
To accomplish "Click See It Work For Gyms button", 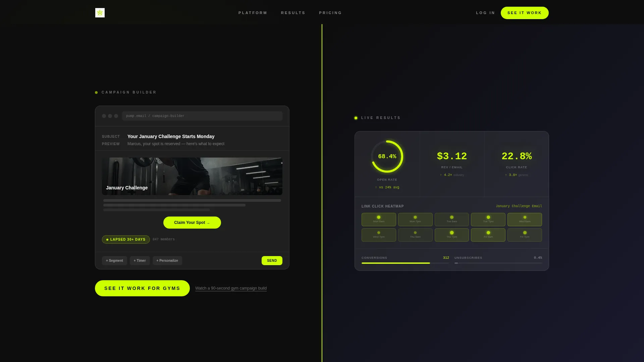I will [x=142, y=288].
